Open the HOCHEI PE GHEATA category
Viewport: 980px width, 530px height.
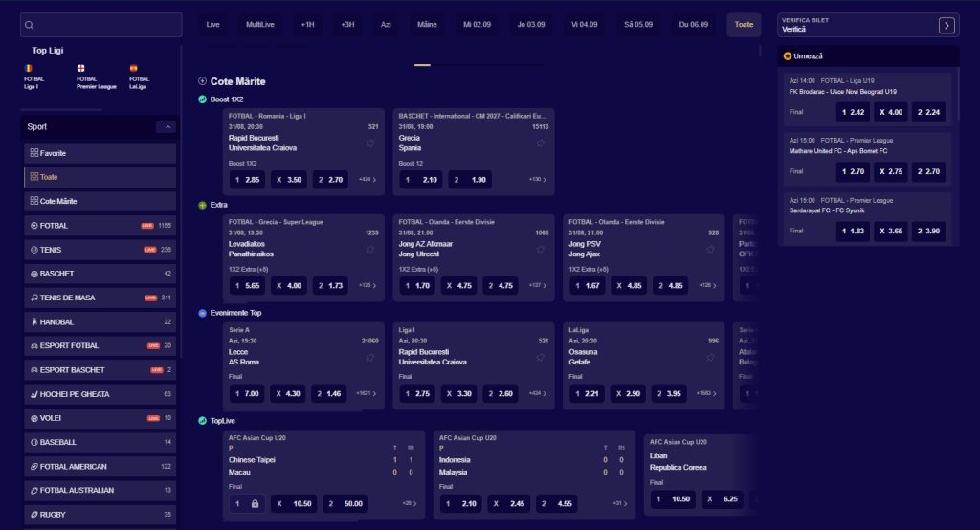pyautogui.click(x=100, y=394)
